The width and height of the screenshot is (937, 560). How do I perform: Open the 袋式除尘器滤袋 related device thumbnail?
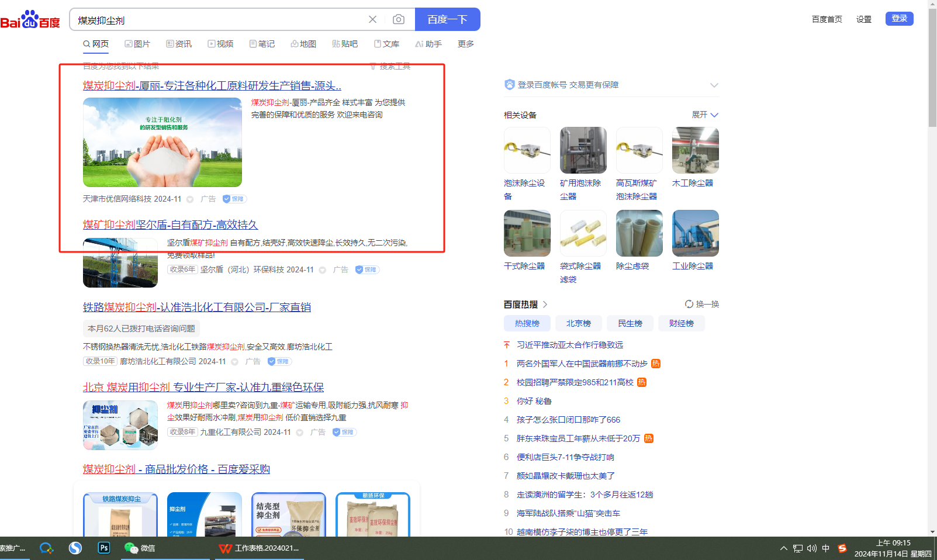click(x=583, y=233)
